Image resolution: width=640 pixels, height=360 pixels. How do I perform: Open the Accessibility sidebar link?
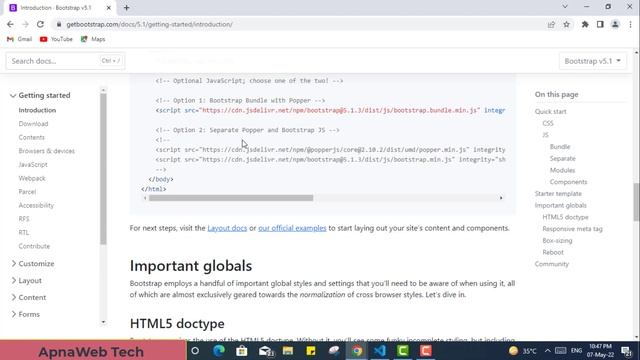click(36, 205)
